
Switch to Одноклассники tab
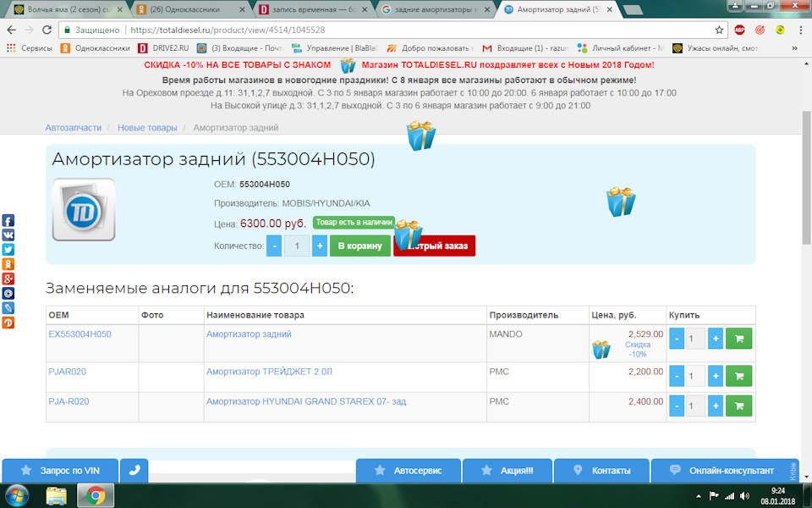point(190,10)
